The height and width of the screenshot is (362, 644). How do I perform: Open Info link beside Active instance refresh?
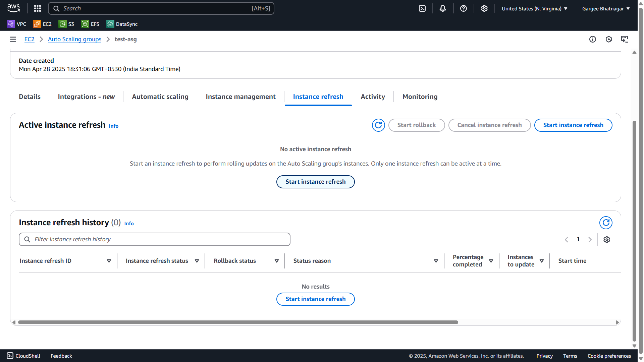[x=113, y=126]
